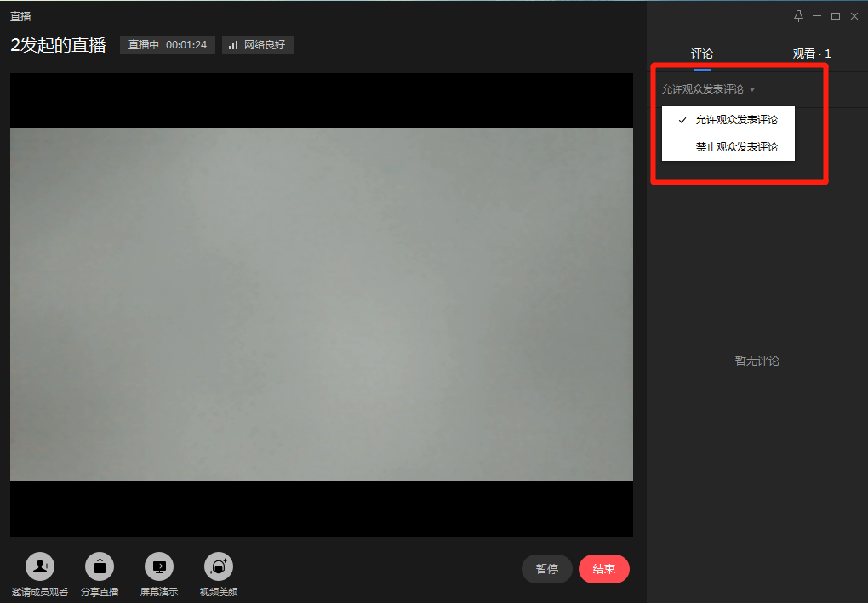The width and height of the screenshot is (868, 603).
Task: Start 屏幕演示 screen presentation
Action: [159, 566]
